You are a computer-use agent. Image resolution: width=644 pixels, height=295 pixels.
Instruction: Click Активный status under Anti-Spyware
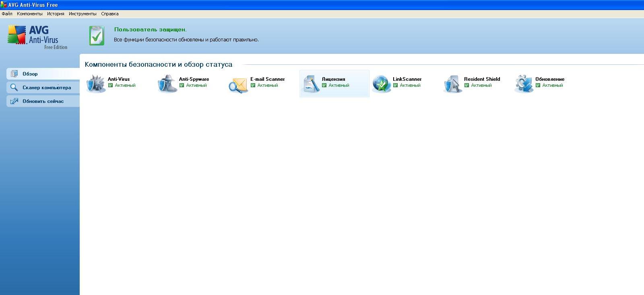point(196,85)
